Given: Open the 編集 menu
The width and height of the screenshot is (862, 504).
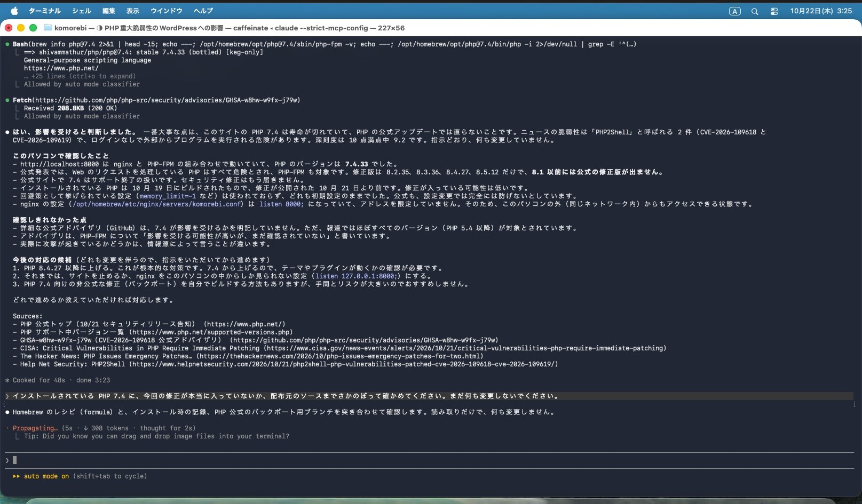Looking at the screenshot, I should [x=109, y=11].
